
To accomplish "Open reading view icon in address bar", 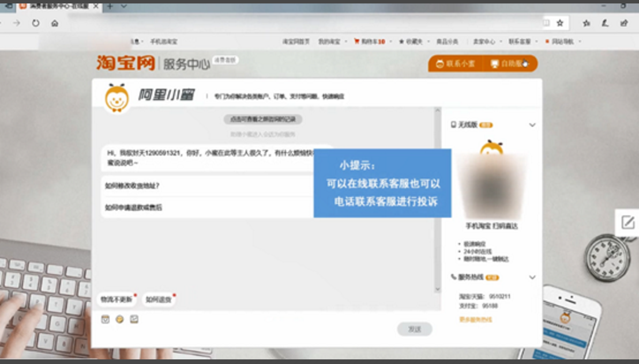I will pyautogui.click(x=547, y=23).
